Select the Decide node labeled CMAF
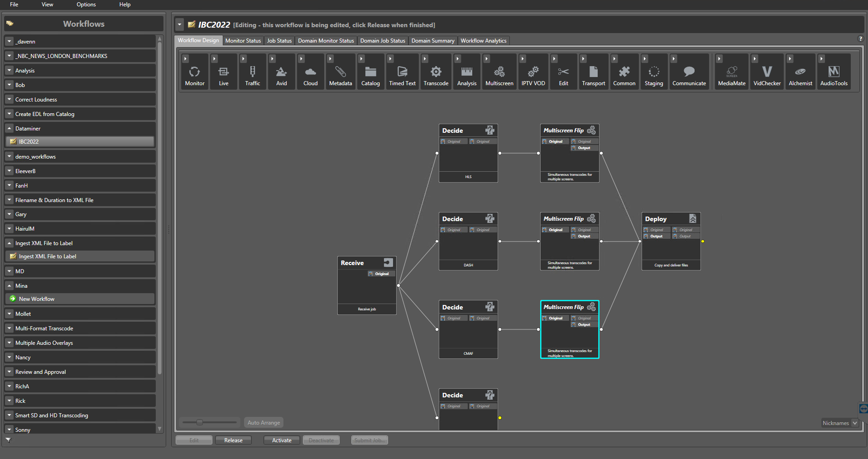The width and height of the screenshot is (868, 459). click(x=468, y=329)
